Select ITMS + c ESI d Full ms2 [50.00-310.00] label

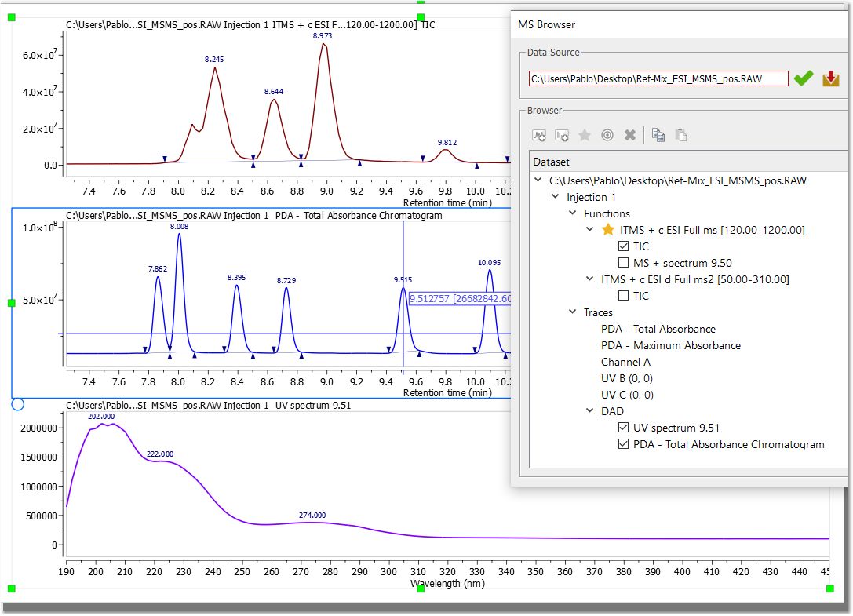click(694, 279)
